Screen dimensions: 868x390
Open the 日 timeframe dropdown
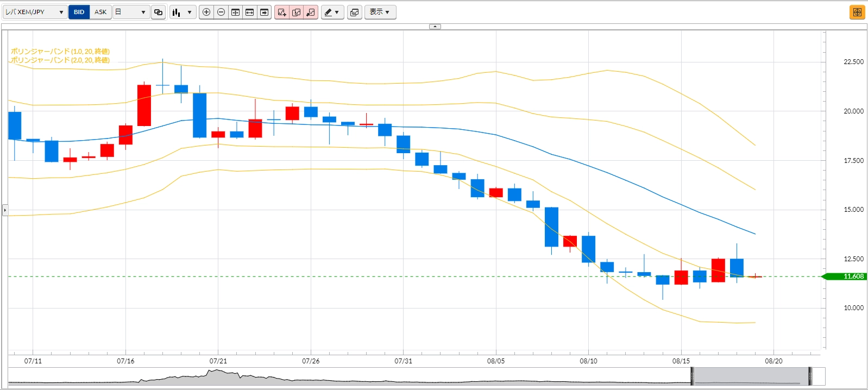coord(131,12)
